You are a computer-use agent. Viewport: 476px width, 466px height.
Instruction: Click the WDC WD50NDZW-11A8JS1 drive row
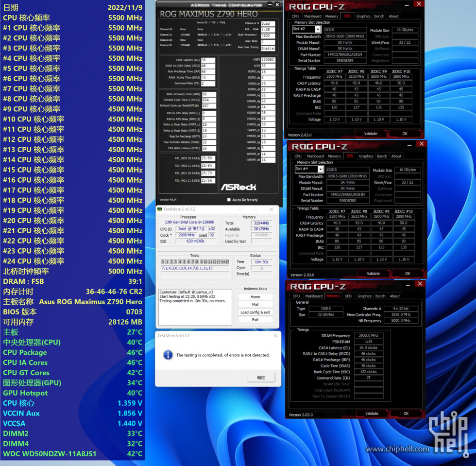(x=72, y=454)
